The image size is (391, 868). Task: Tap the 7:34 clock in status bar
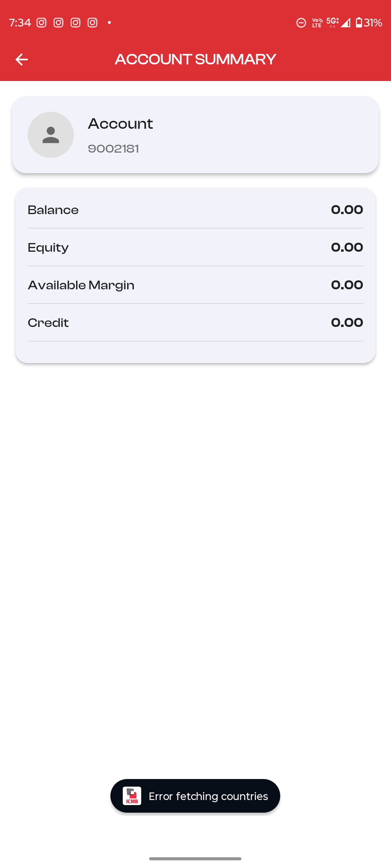pyautogui.click(x=20, y=23)
